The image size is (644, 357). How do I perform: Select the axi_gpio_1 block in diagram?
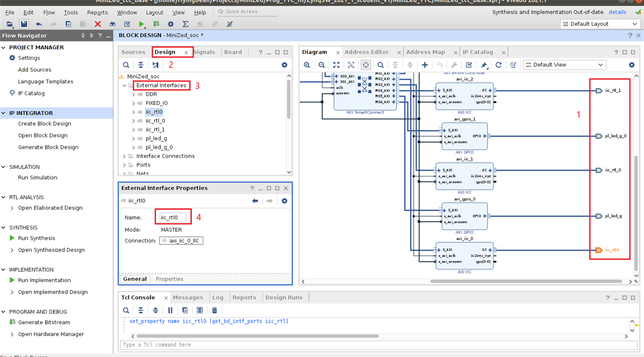click(x=464, y=136)
